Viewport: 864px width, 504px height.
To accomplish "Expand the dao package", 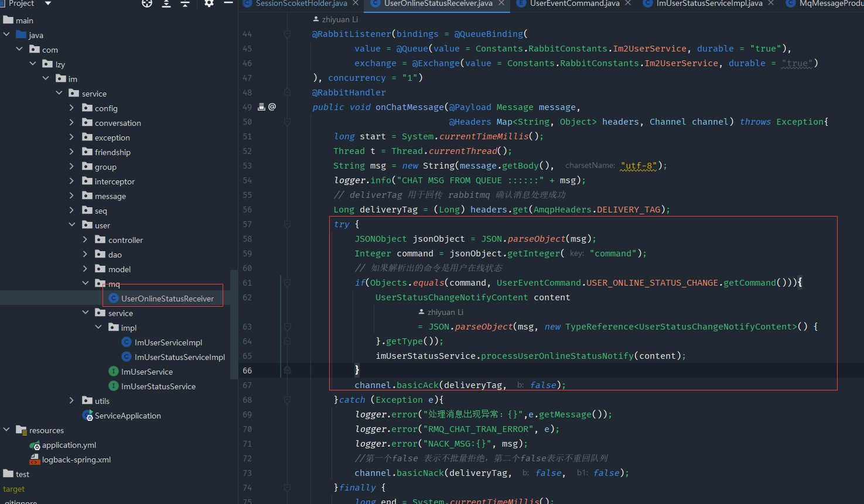I will (x=85, y=254).
